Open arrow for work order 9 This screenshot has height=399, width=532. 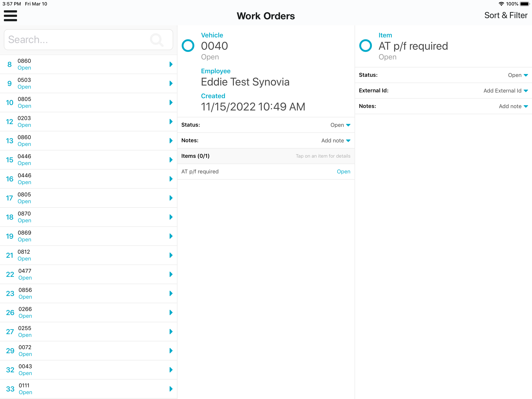(x=171, y=83)
